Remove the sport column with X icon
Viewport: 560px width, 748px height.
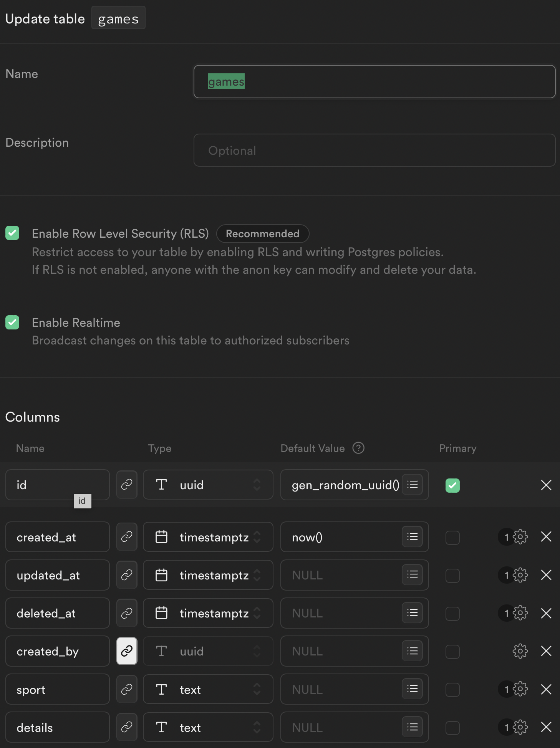coord(546,689)
